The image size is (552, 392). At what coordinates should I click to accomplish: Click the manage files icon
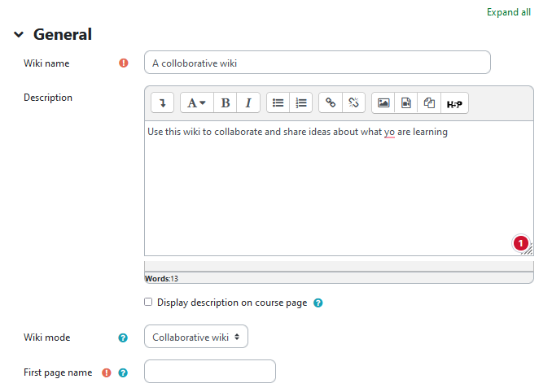pyautogui.click(x=429, y=102)
